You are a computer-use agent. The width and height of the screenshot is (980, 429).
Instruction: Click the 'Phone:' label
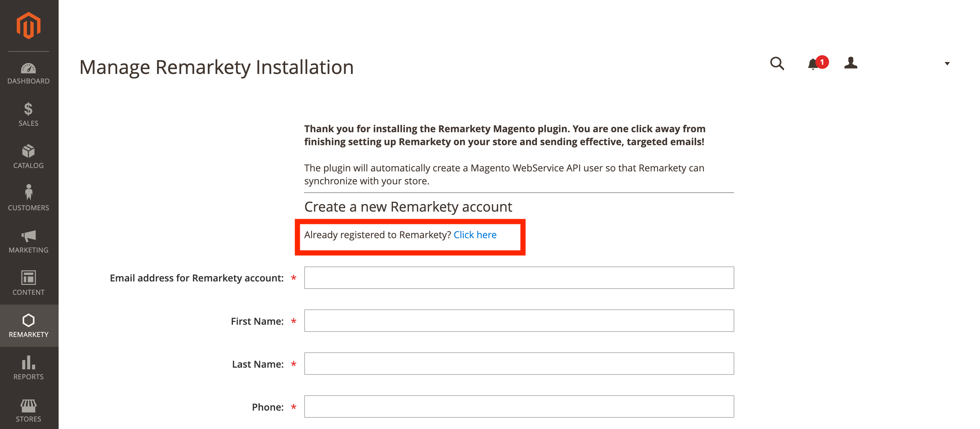click(x=268, y=407)
